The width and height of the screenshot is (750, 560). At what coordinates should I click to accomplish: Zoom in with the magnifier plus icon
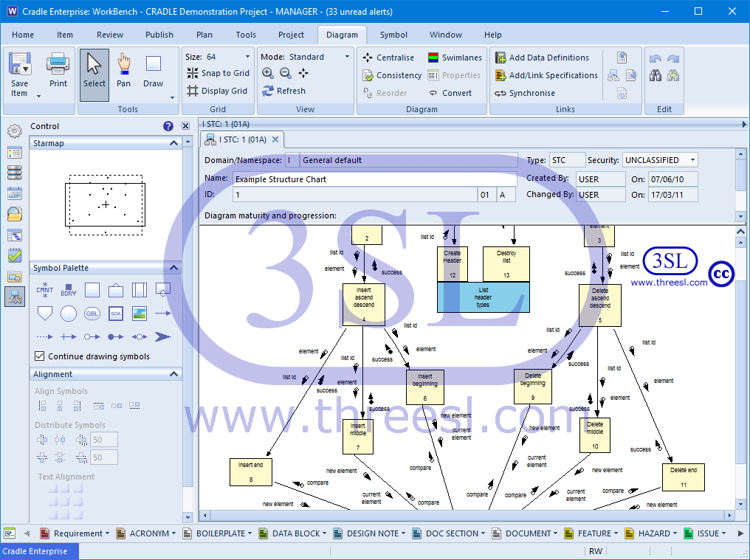[x=268, y=73]
